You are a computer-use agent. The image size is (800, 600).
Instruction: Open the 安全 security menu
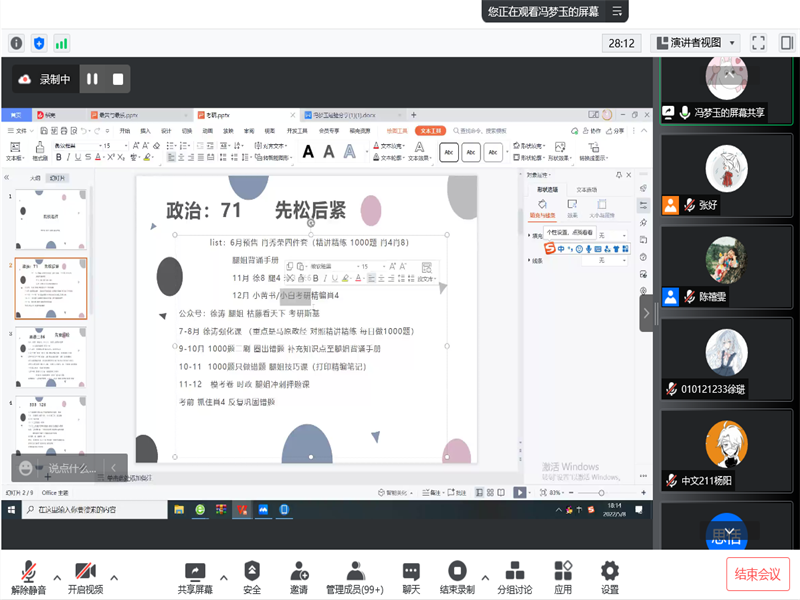click(252, 577)
